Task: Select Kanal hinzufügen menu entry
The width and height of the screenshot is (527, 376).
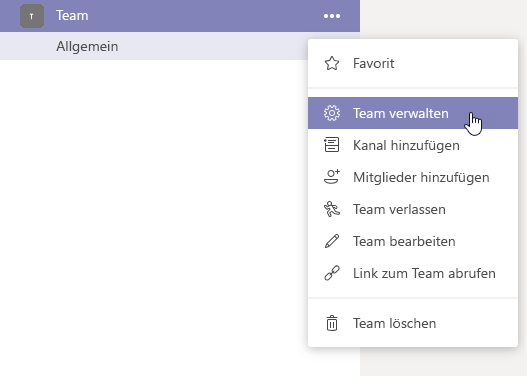Action: [413, 145]
